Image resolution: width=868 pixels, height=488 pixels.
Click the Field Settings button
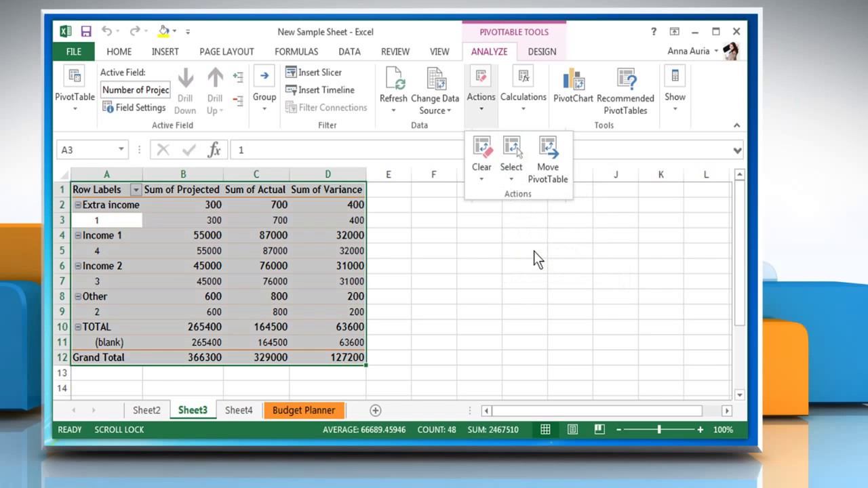(x=134, y=107)
